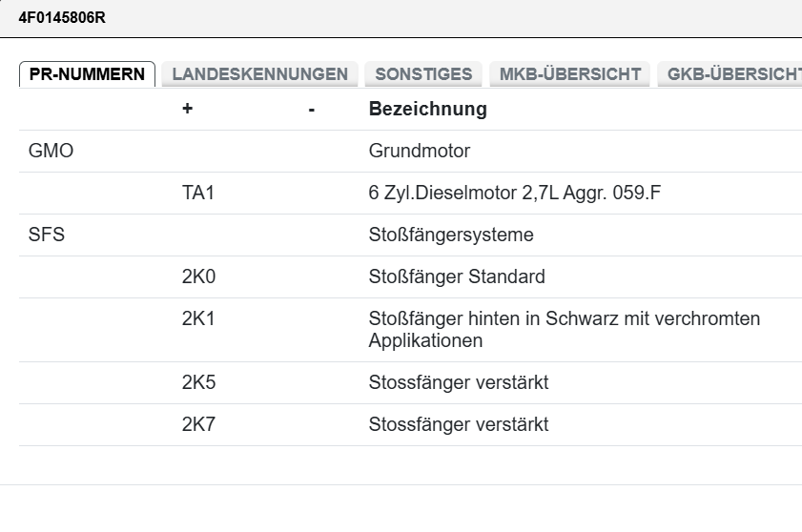Select the 2K7 PR code
802x532 pixels.
tap(198, 425)
